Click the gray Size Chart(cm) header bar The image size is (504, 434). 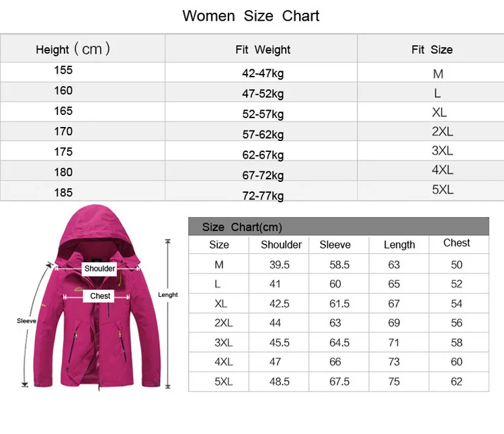(x=338, y=227)
